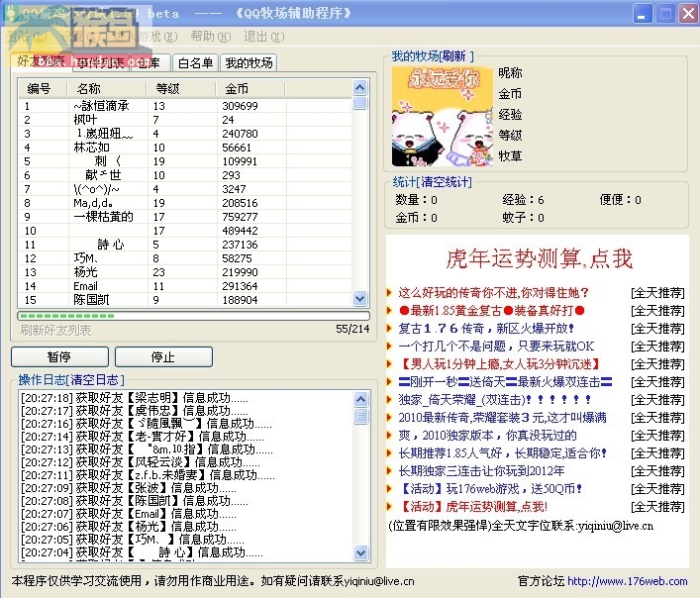The width and height of the screenshot is (700, 598).
Task: Click the friend list loading progress bar
Action: tap(193, 316)
